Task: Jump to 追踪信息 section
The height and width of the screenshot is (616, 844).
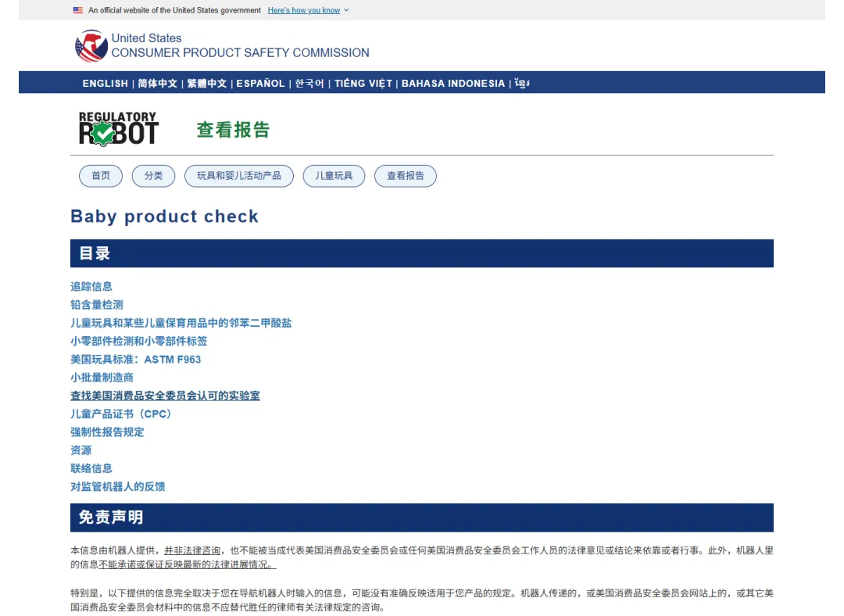Action: point(91,286)
